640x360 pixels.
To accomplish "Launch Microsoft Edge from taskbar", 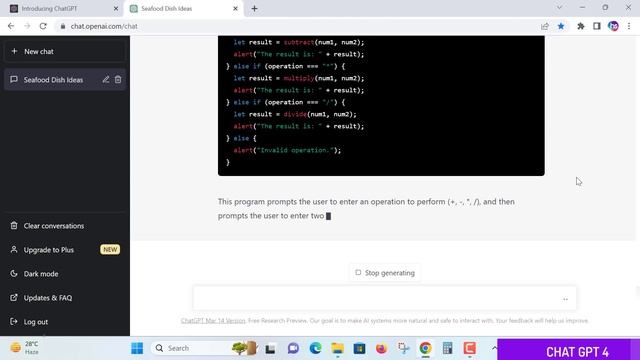I will coord(315,348).
